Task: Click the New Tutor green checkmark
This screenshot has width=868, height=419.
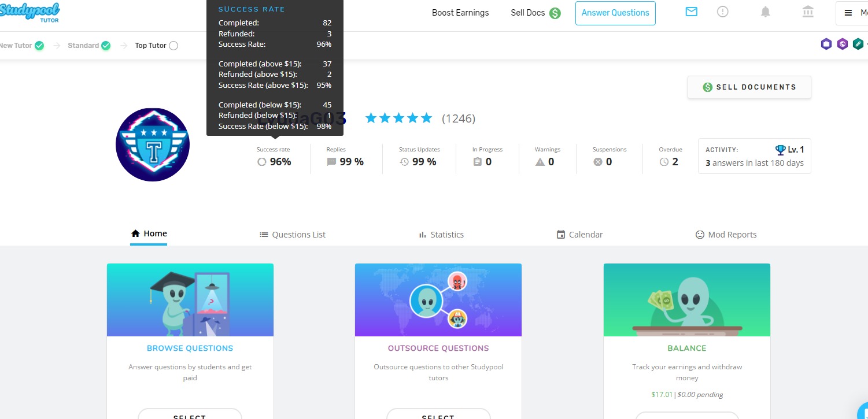Action: (x=39, y=46)
